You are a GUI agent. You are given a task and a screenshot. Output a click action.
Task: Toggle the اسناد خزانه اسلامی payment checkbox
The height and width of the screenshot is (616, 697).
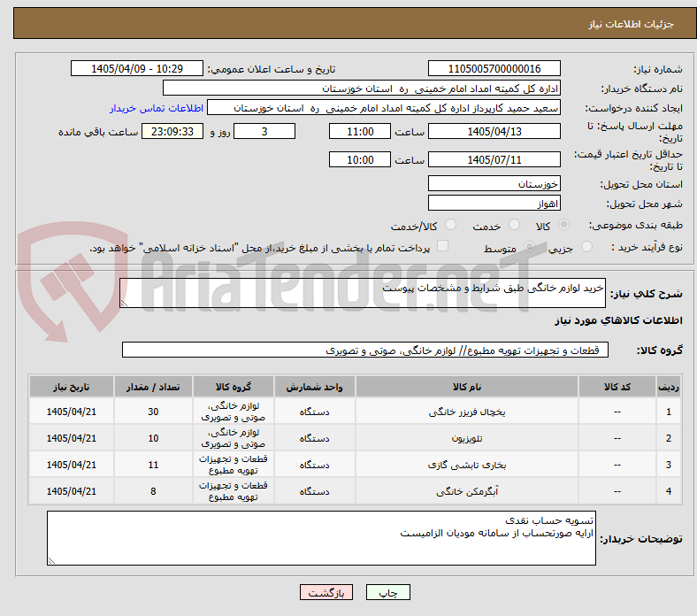443,246
